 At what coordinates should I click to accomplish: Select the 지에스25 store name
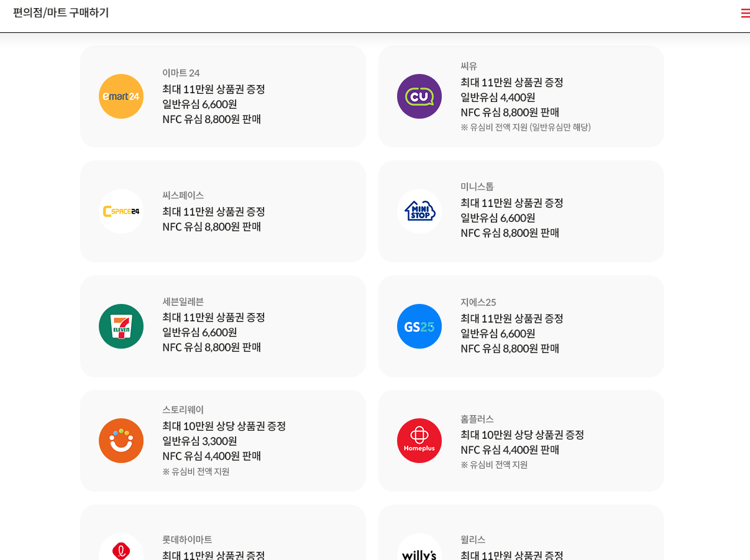[478, 302]
